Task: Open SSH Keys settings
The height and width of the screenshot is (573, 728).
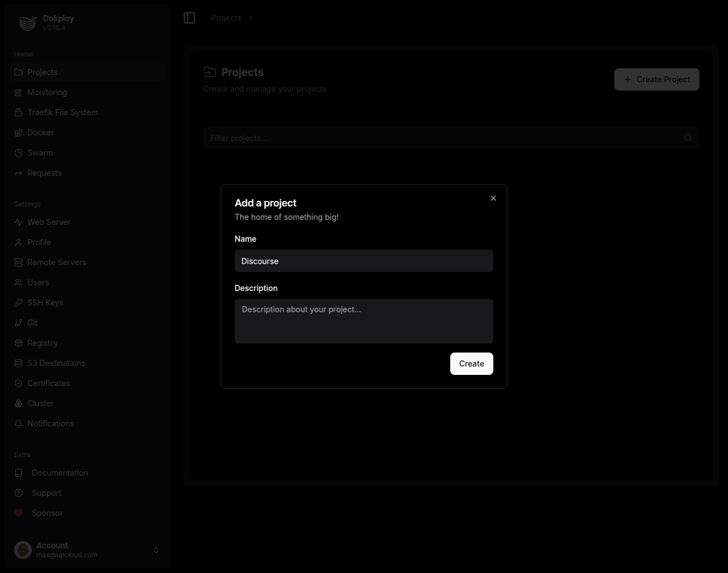Action: pyautogui.click(x=45, y=303)
